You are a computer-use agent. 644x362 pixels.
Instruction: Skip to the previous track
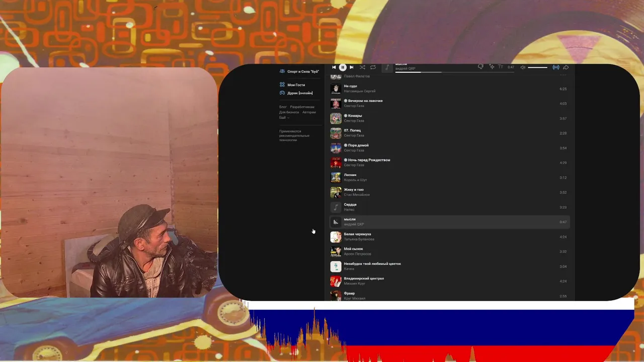334,67
